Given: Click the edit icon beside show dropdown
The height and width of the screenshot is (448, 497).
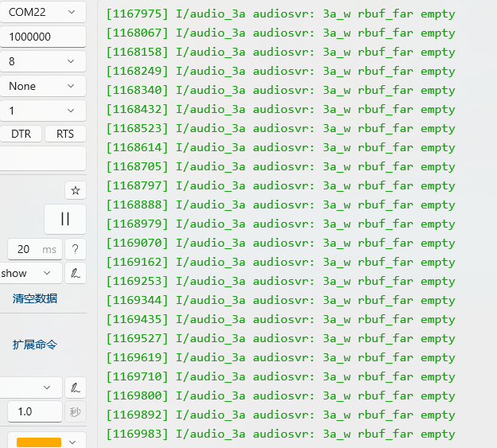Looking at the screenshot, I should pyautogui.click(x=76, y=273).
